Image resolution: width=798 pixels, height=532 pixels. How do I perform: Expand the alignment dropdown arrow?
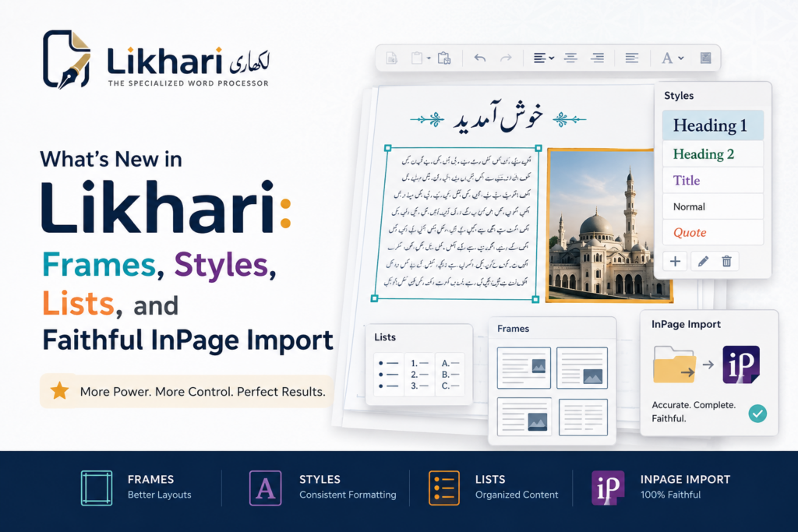coord(552,58)
